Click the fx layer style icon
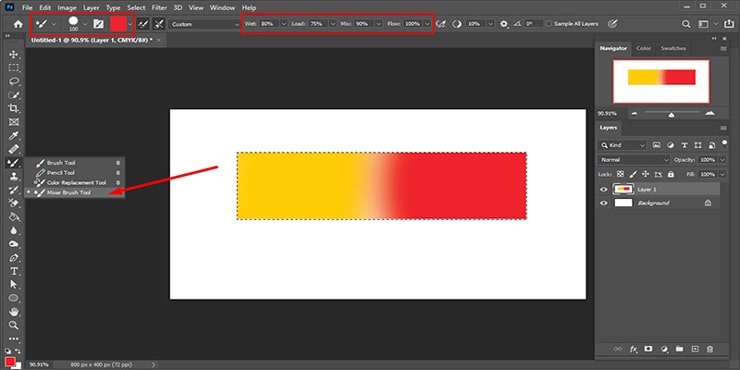 tap(633, 349)
